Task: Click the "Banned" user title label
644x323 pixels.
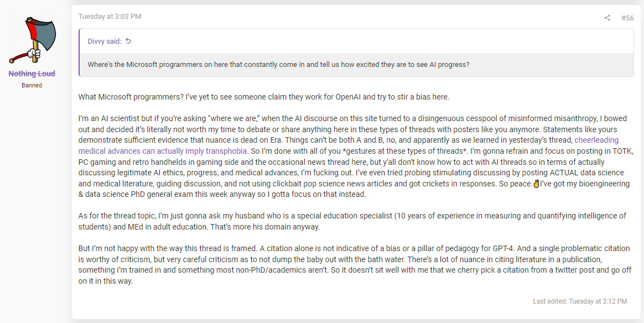Action: click(32, 85)
